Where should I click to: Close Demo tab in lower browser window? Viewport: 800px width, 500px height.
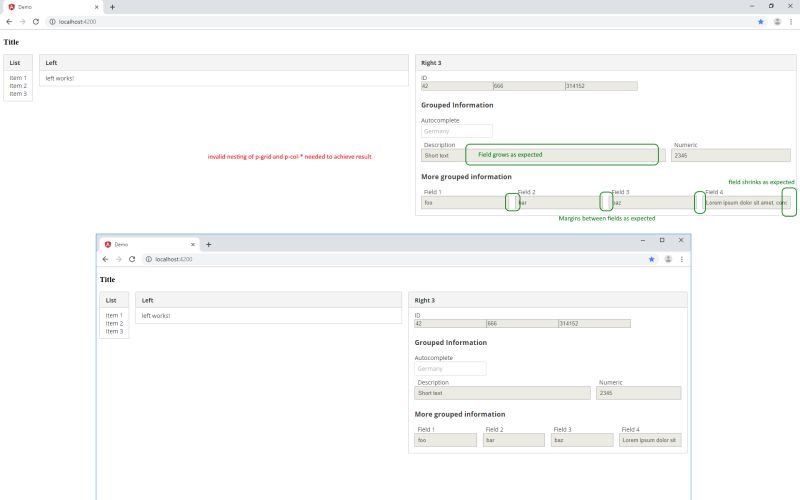point(192,244)
